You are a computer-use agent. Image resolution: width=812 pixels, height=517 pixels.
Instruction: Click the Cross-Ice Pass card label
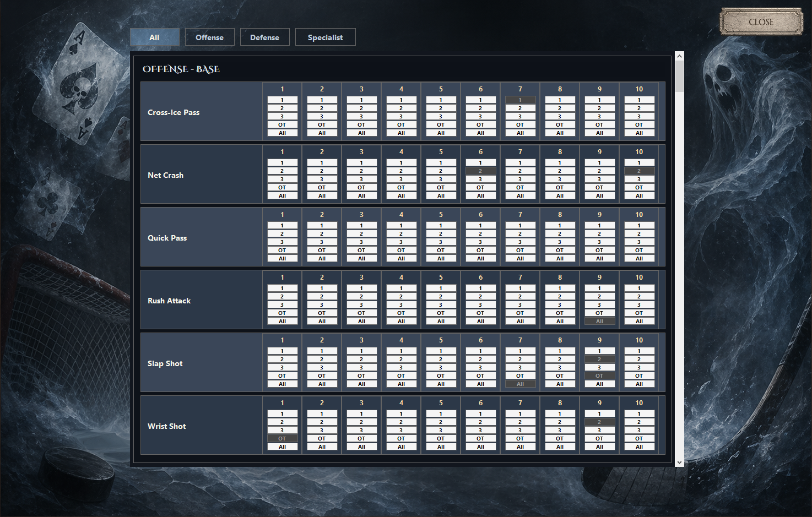174,112
